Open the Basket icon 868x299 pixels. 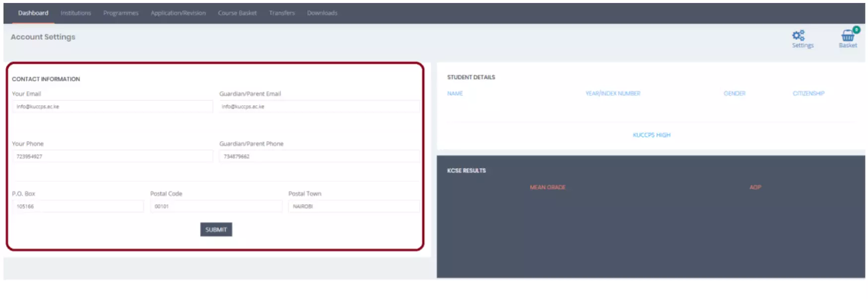(848, 36)
